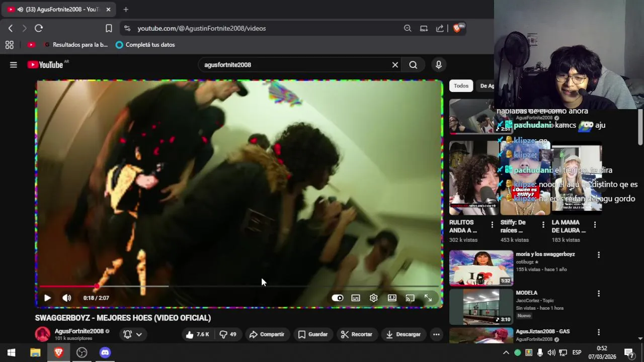Image resolution: width=644 pixels, height=362 pixels.
Task: Open options for RULITOS ANDA A video
Action: (x=492, y=225)
